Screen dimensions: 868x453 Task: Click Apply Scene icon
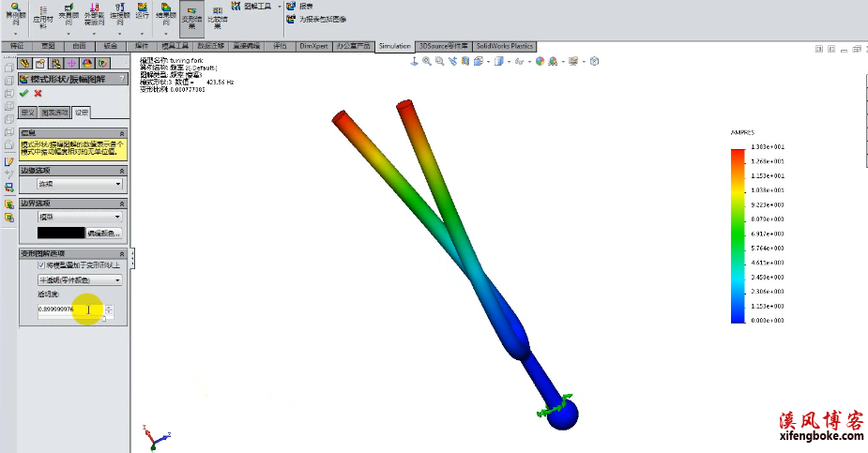553,61
